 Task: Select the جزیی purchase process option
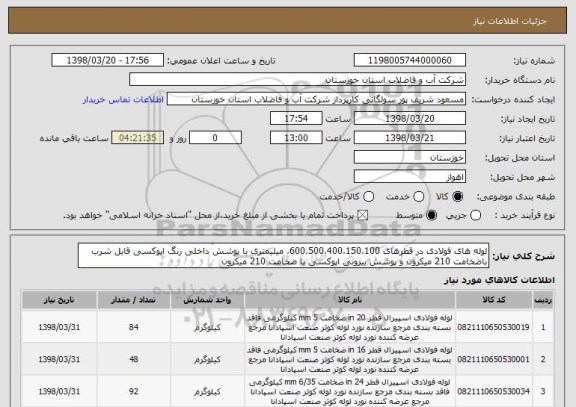[x=475, y=215]
